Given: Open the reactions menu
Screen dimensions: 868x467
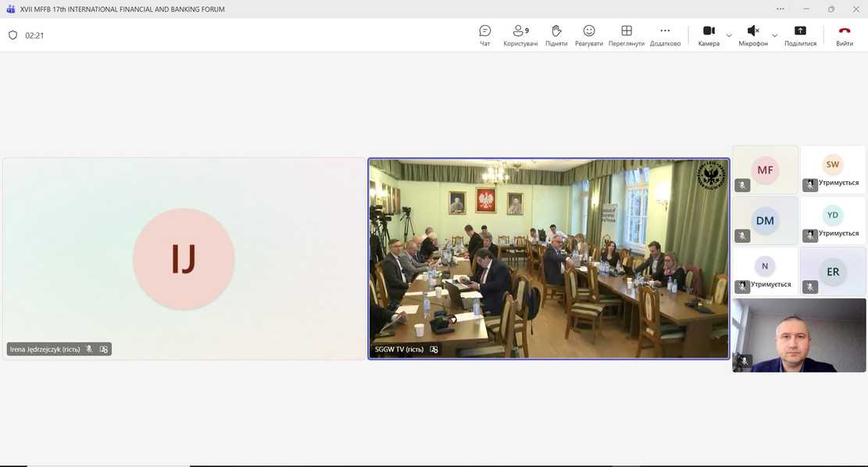Looking at the screenshot, I should click(x=589, y=35).
